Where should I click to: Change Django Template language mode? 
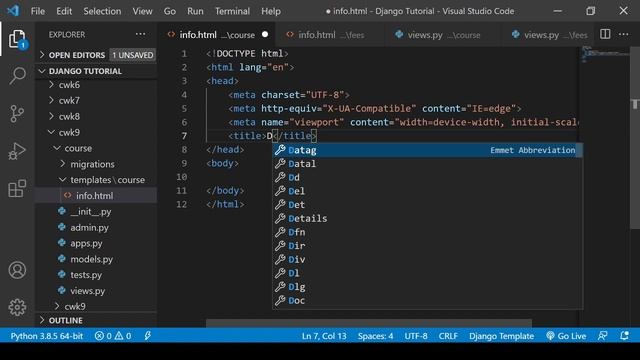pyautogui.click(x=501, y=336)
